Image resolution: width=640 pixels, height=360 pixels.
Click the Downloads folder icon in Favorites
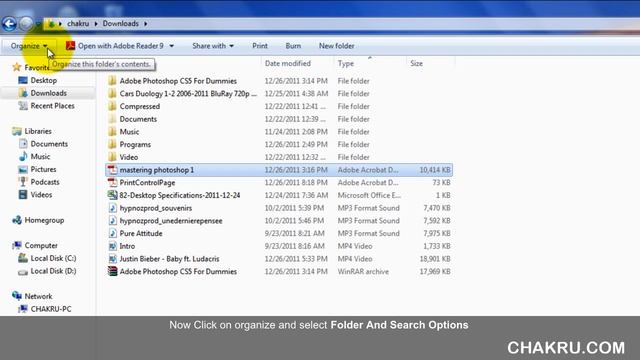23,93
